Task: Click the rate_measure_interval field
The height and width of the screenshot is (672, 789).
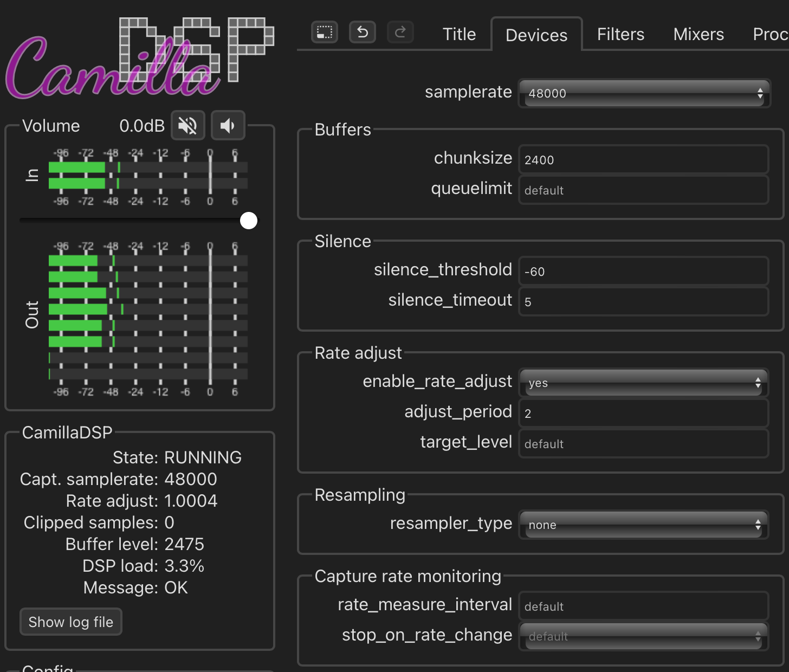Action: (x=644, y=606)
